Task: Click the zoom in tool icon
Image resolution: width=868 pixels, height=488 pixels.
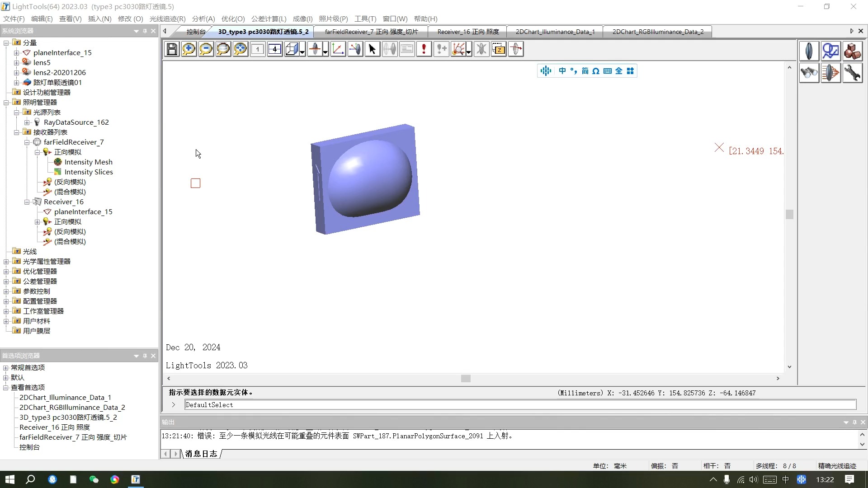Action: click(x=189, y=49)
